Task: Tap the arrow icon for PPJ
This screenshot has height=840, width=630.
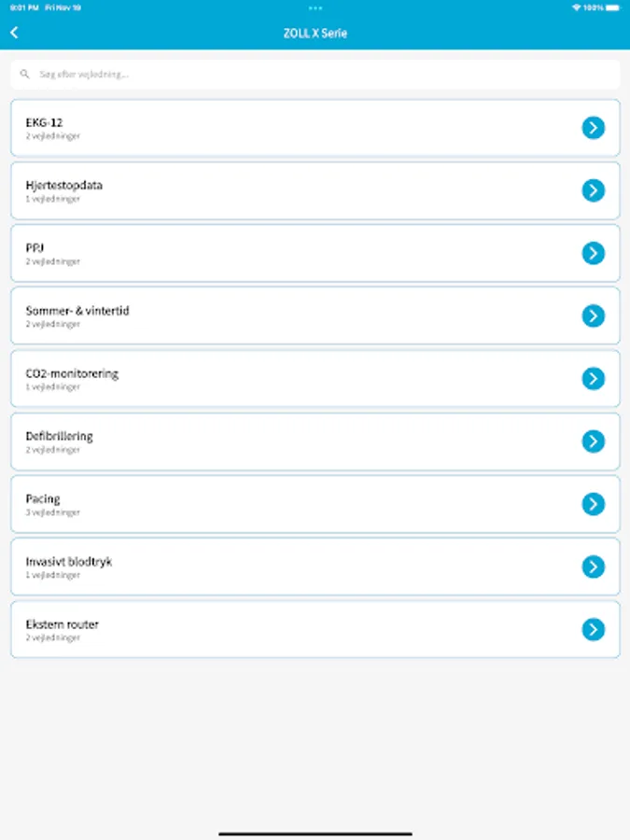Action: (x=594, y=253)
